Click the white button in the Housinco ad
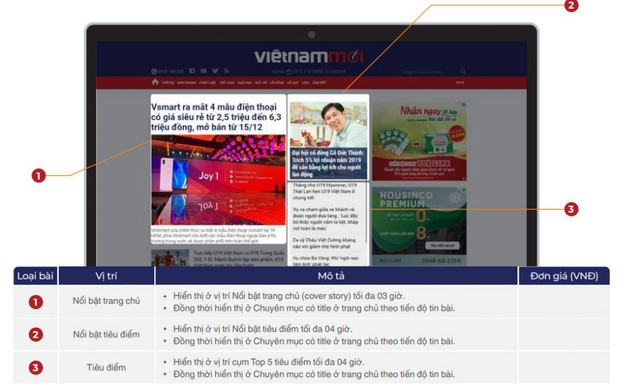640x384 pixels. 442,245
